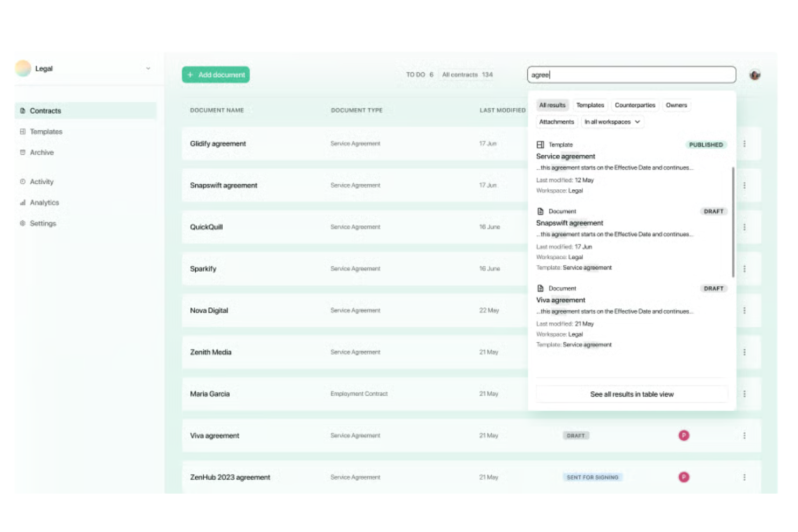
Task: Select the Contracts document icon in sidebar
Action: 22,110
